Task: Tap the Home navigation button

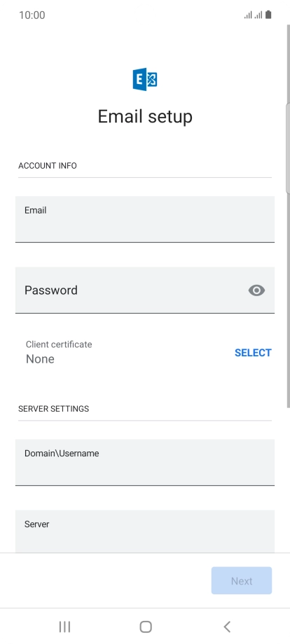Action: pos(146,626)
